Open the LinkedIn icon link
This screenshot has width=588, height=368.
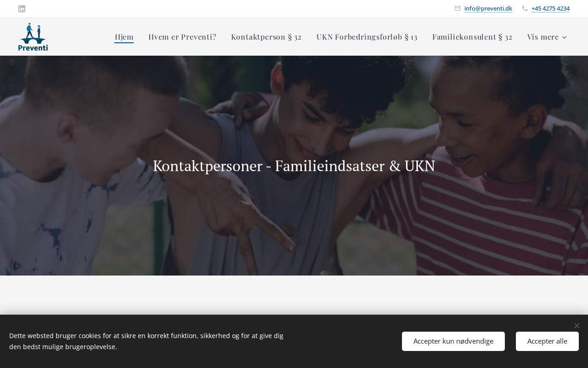click(x=22, y=9)
